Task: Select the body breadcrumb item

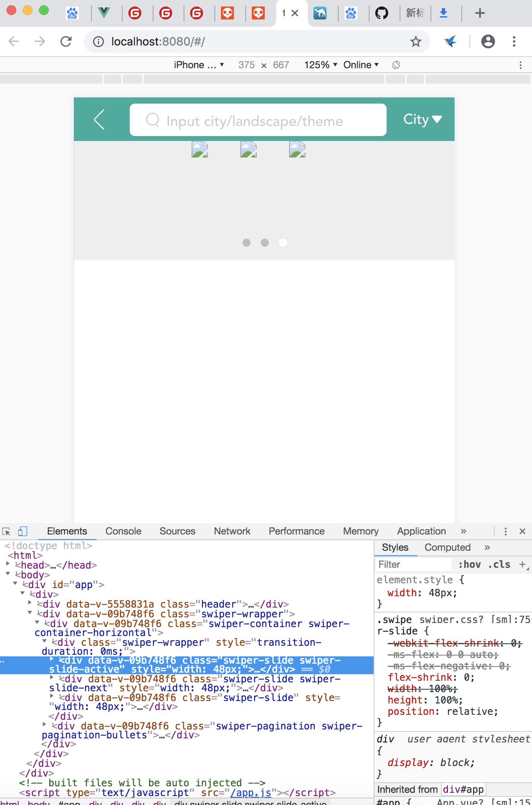Action: click(39, 803)
